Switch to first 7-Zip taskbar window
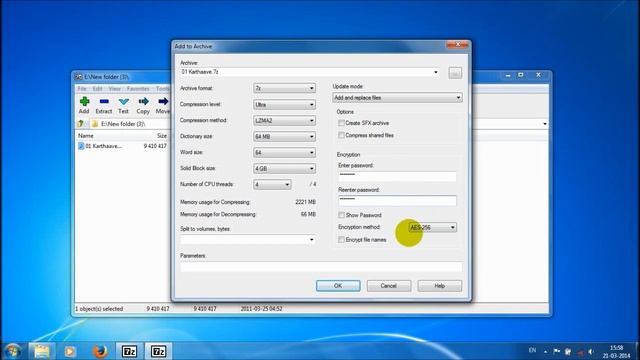 click(x=129, y=351)
